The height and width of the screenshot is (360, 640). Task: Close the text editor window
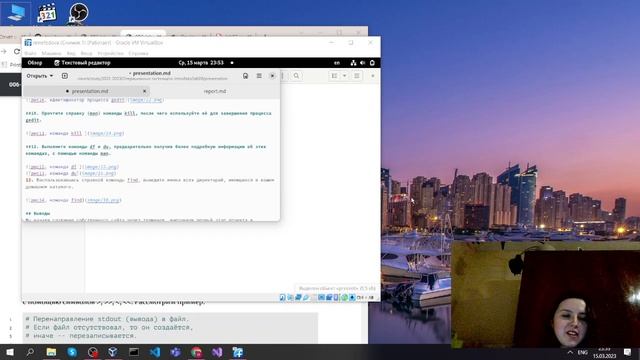coord(272,76)
